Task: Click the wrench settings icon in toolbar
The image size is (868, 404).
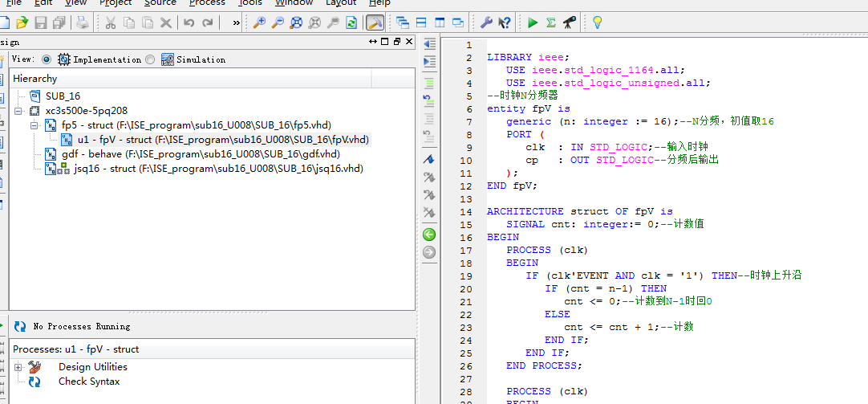Action: tap(487, 22)
